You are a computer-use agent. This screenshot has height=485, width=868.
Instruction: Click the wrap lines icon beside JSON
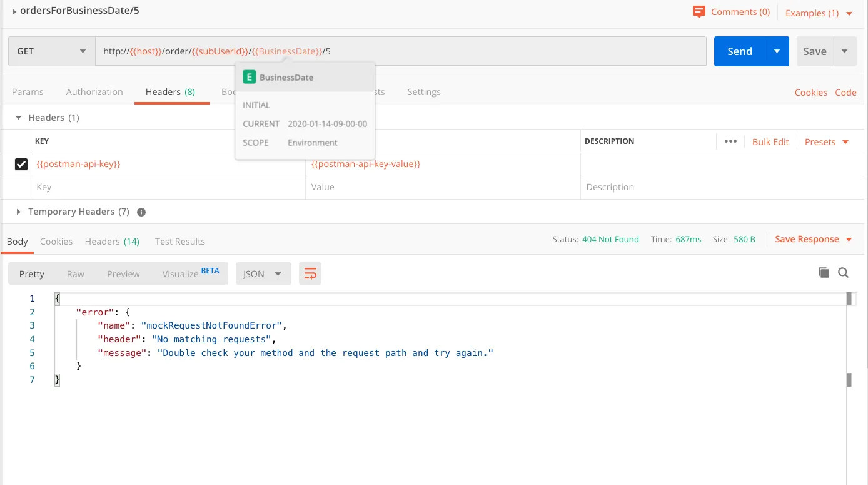(x=310, y=274)
